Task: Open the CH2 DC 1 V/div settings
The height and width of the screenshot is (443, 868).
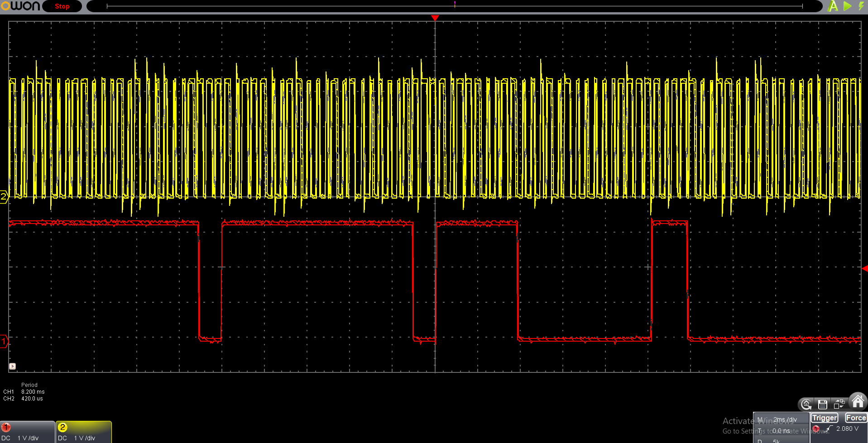Action: [x=84, y=432]
